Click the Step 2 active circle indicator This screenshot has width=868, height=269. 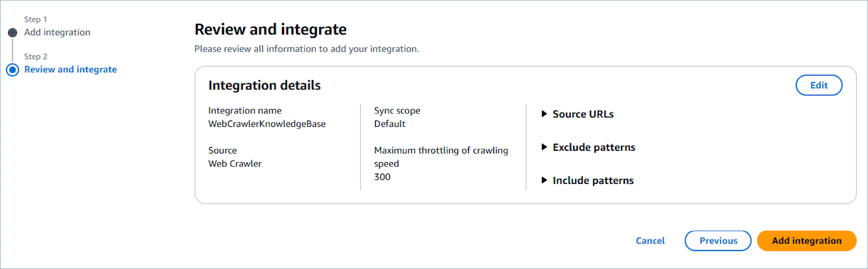click(x=12, y=70)
